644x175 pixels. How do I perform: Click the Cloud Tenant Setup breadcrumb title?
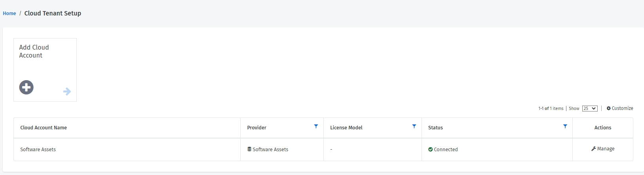pos(53,13)
